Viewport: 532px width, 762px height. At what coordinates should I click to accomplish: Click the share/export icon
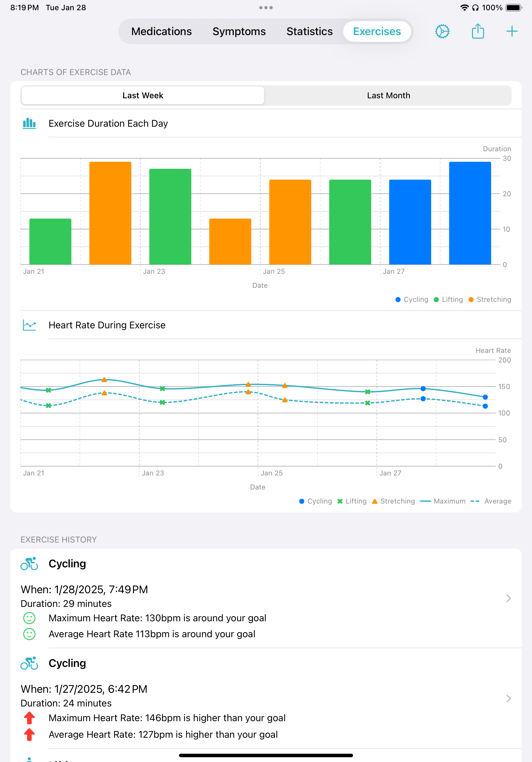point(477,31)
